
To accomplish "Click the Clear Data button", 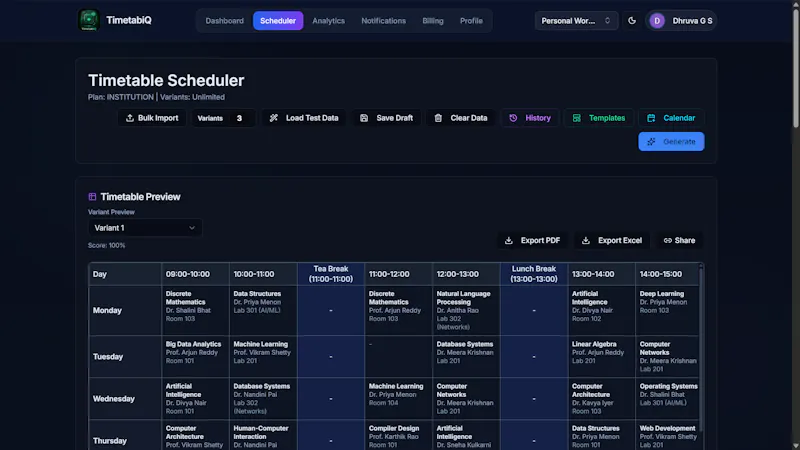I will click(461, 118).
